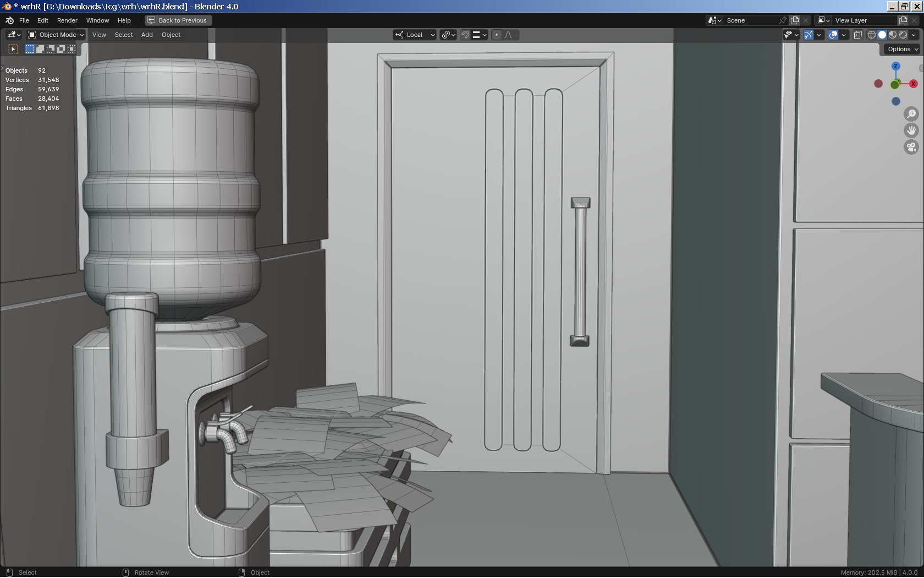Open the overlays options dropdown arrow

point(844,35)
